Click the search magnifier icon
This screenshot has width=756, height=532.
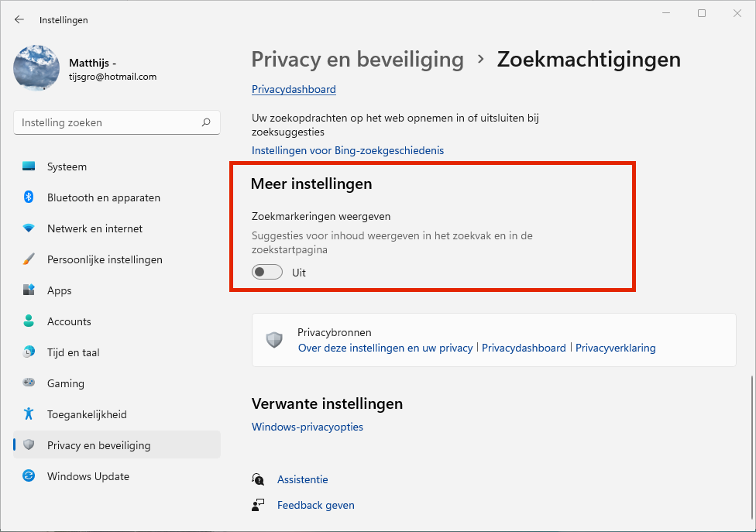coord(206,122)
